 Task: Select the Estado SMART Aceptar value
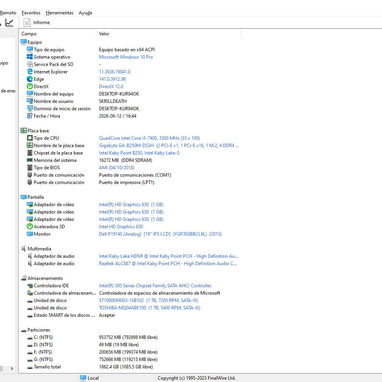click(107, 315)
